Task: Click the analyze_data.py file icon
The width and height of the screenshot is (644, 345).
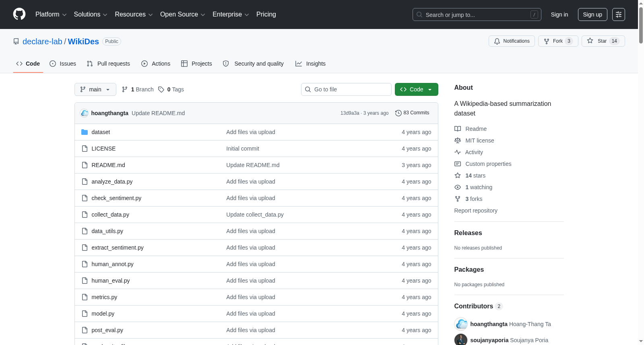Action: point(85,182)
